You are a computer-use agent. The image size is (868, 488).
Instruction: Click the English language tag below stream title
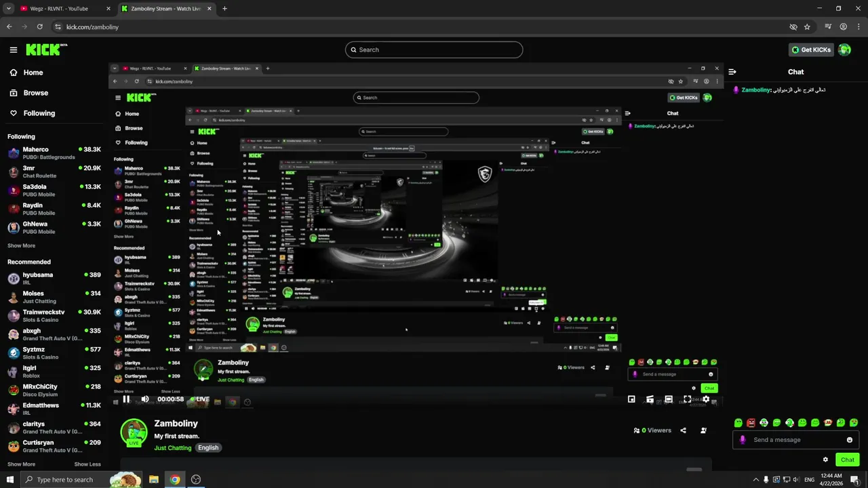[208, 448]
